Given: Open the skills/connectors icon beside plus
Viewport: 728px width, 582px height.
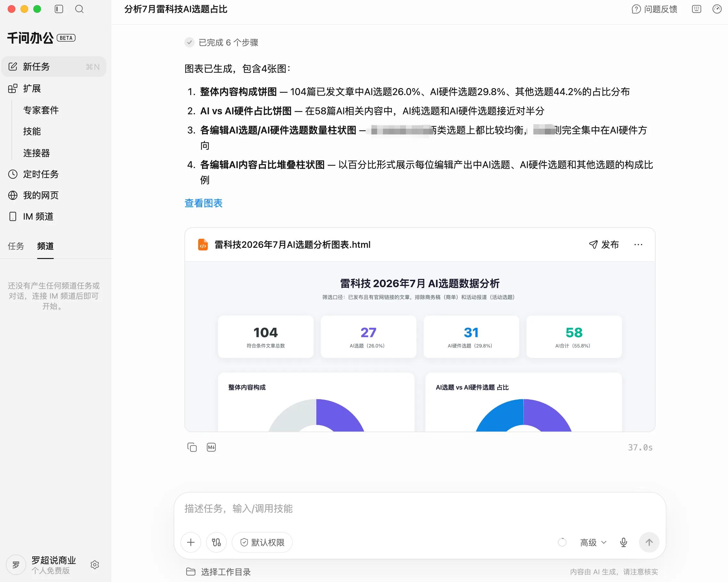Looking at the screenshot, I should point(216,543).
